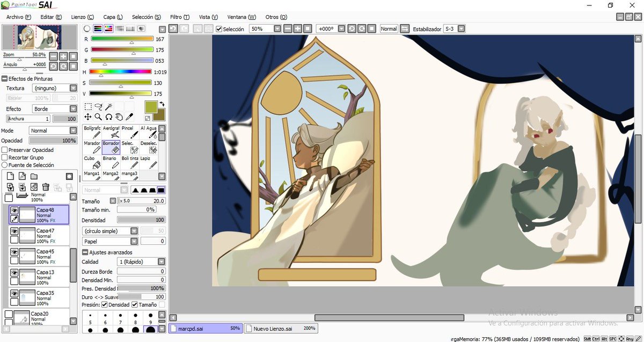Select the rectangular selection tool

88,106
